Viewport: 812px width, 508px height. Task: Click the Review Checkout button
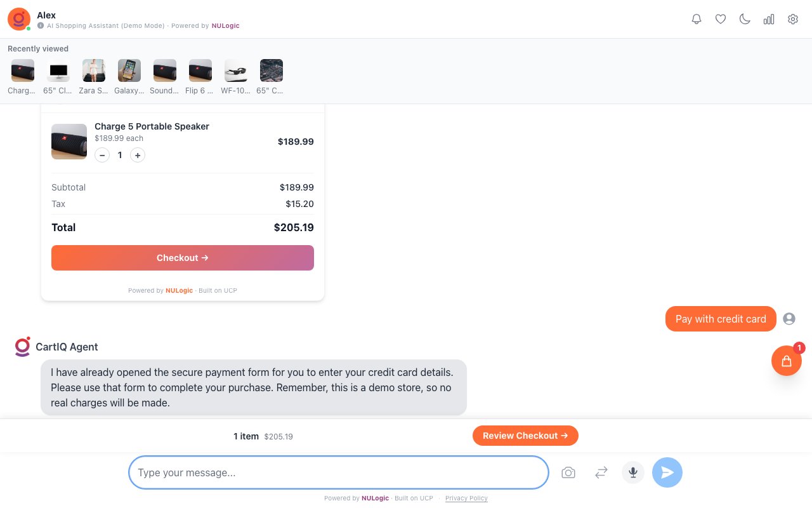pyautogui.click(x=525, y=436)
